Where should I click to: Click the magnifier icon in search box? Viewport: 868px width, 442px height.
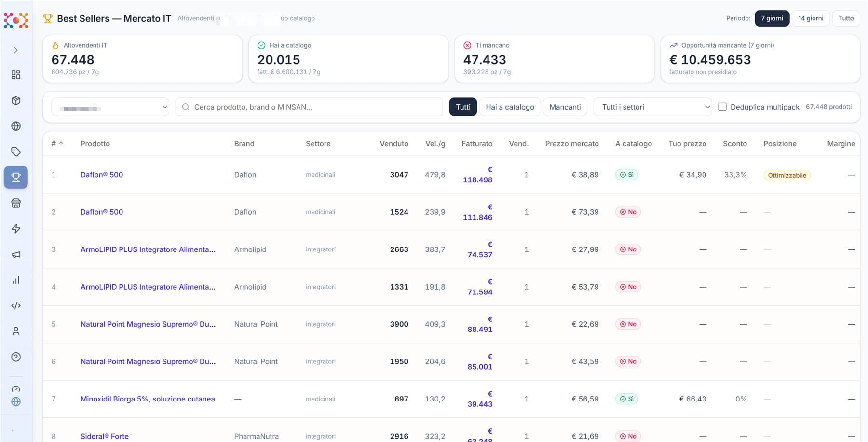coord(186,107)
